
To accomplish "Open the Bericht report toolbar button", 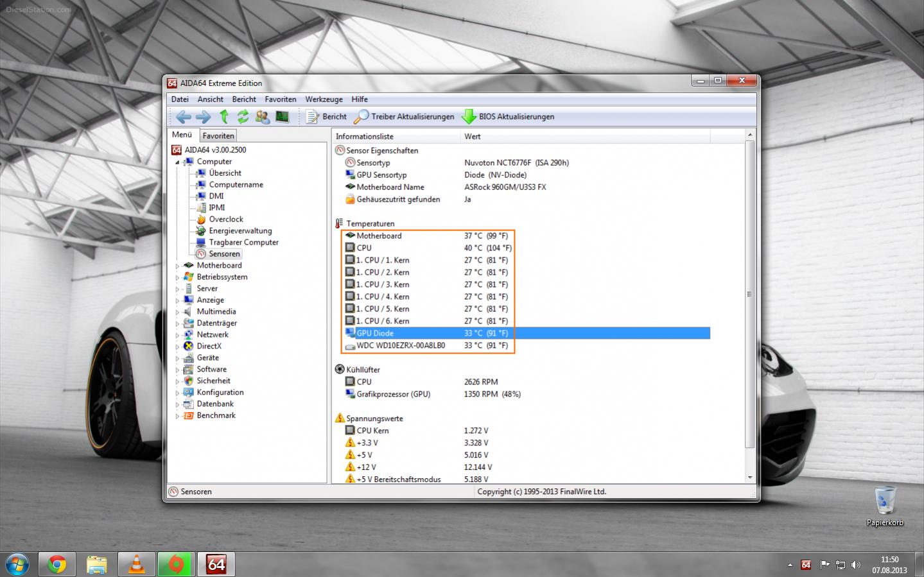I will tap(326, 117).
